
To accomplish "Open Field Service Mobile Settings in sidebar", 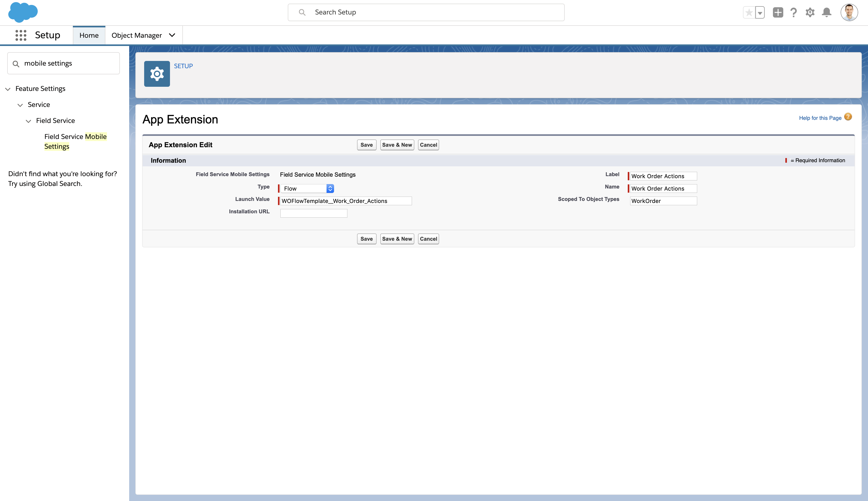I will click(75, 142).
